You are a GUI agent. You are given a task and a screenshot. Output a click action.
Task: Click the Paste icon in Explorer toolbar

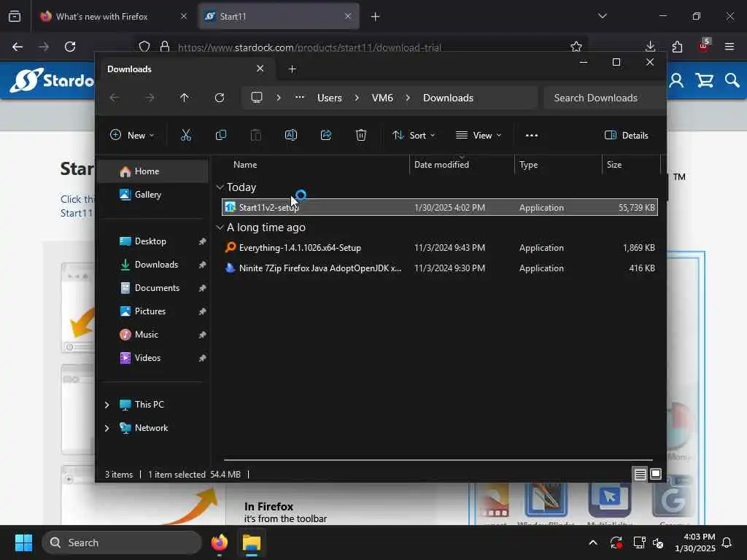pyautogui.click(x=256, y=135)
